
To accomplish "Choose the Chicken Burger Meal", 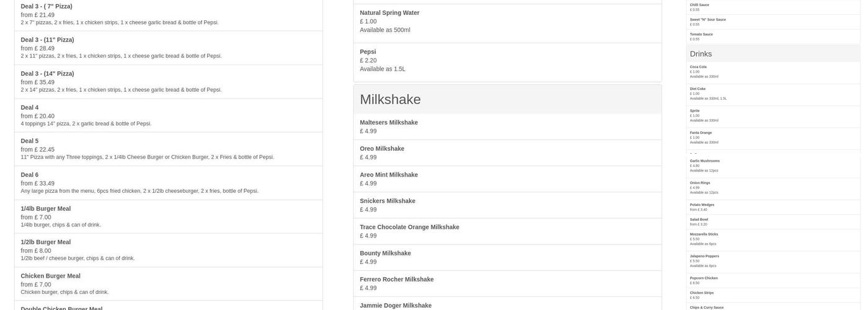I will (x=168, y=284).
